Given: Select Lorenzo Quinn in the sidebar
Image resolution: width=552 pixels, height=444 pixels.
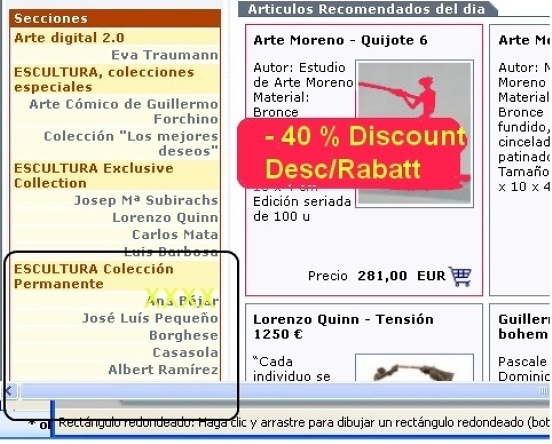Looking at the screenshot, I should [165, 217].
